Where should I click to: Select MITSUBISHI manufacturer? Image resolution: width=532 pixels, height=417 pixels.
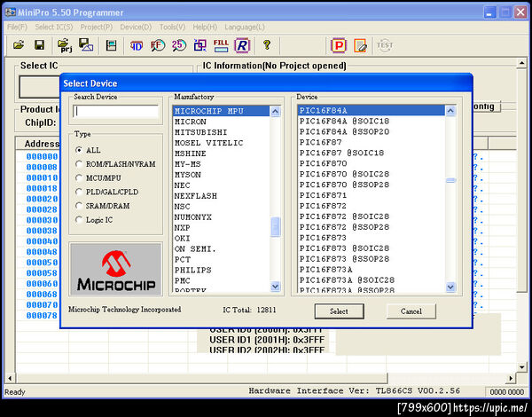point(221,132)
